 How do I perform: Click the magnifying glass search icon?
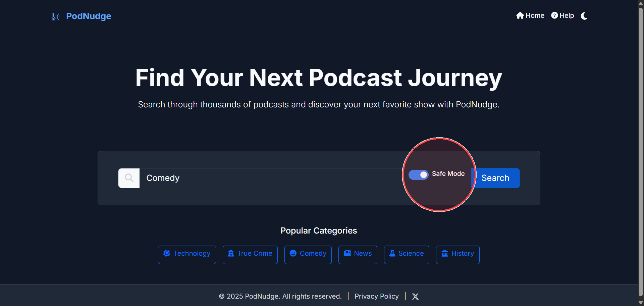pyautogui.click(x=129, y=178)
